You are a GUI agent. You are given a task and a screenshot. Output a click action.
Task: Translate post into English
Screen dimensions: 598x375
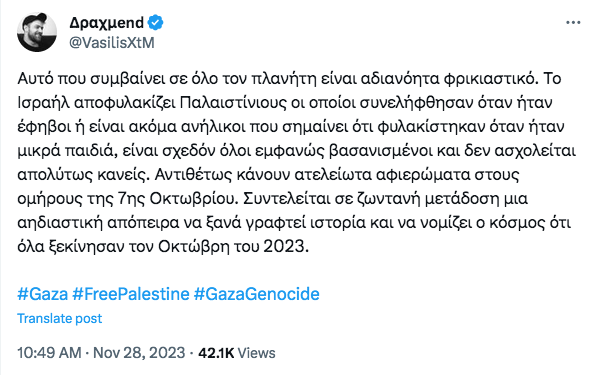[59, 319]
